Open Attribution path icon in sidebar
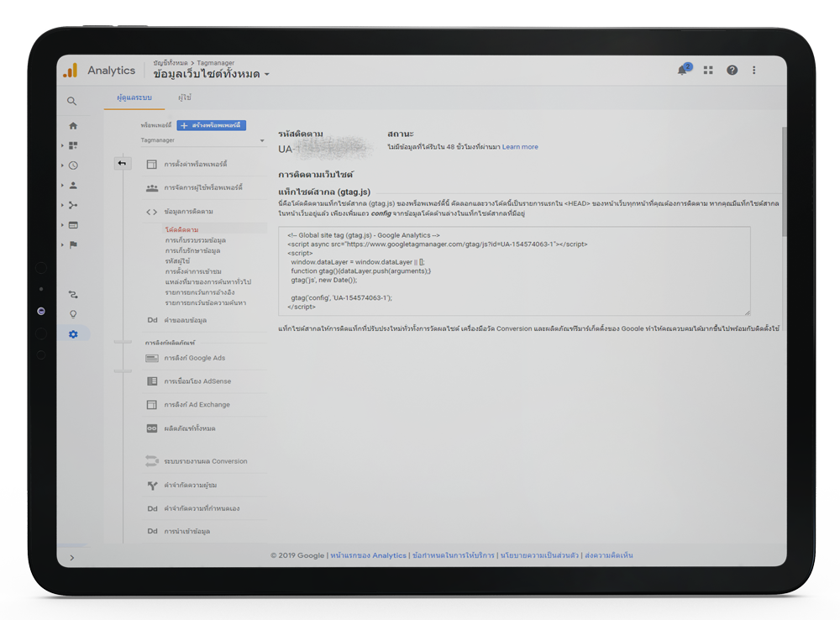The height and width of the screenshot is (620, 840). coord(73,294)
